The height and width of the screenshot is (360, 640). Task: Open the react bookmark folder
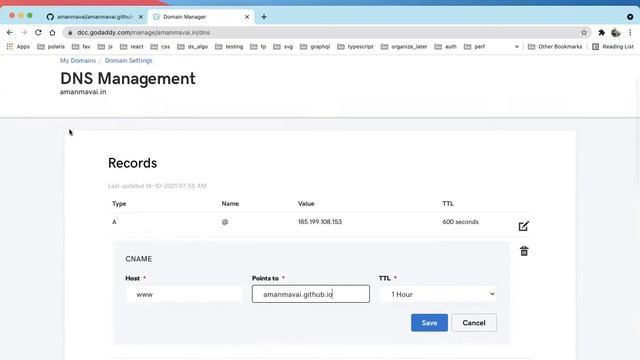tap(131, 47)
